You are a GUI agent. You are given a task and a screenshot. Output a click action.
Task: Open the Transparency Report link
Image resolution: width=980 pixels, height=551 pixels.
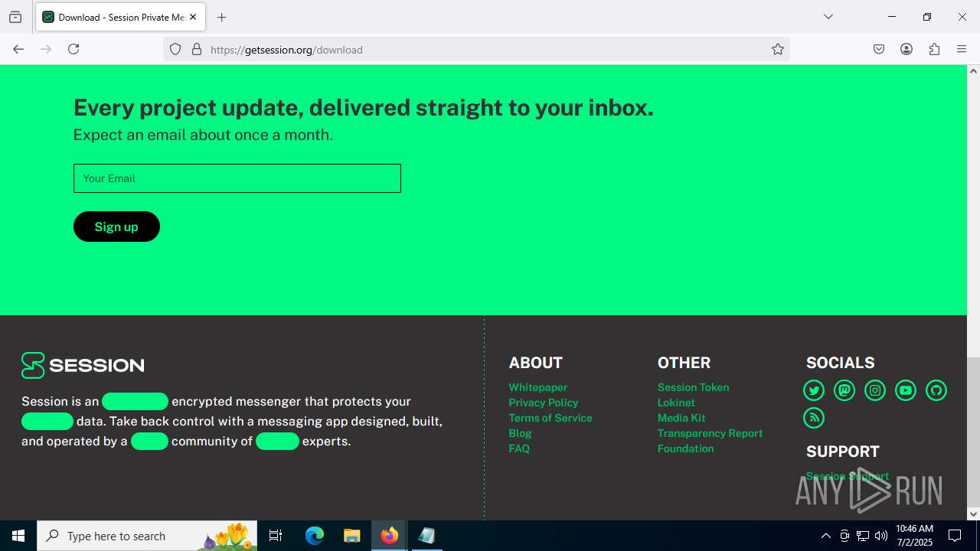[710, 433]
